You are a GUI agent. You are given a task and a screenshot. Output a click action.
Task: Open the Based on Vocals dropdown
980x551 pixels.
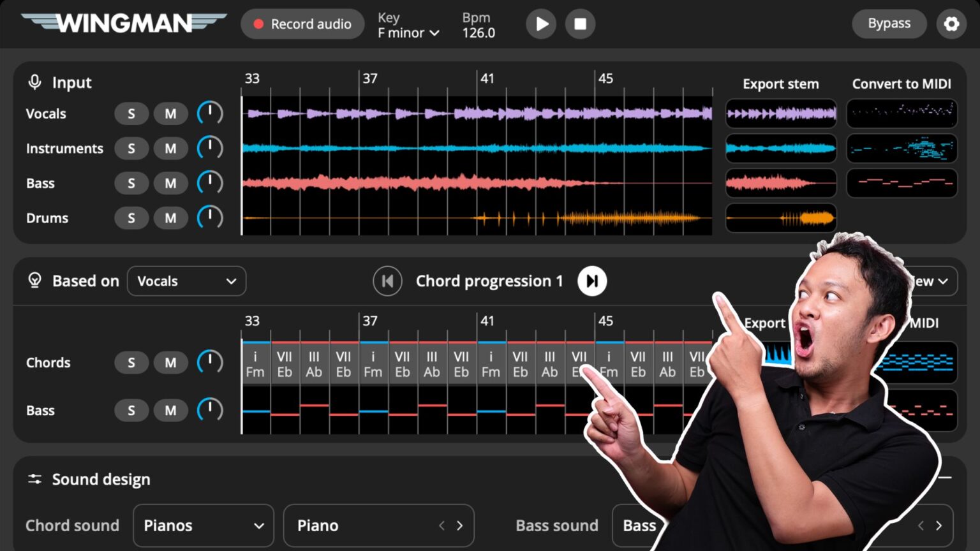click(x=187, y=281)
